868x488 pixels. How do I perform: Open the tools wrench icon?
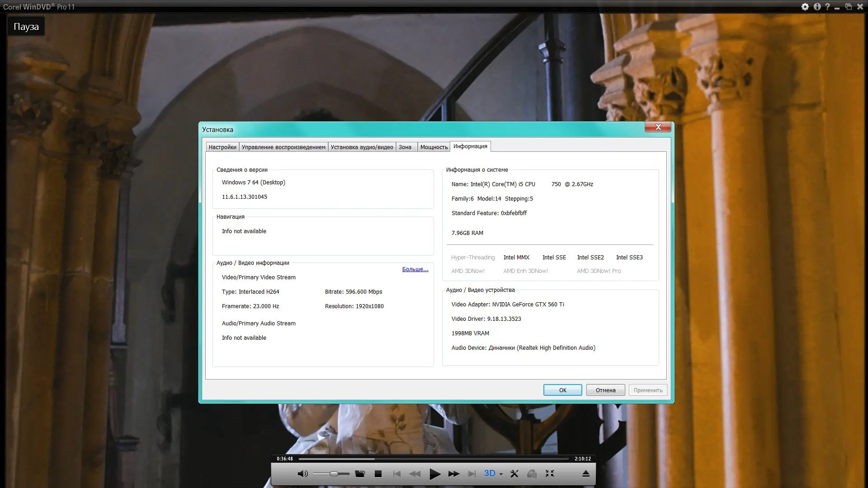514,474
